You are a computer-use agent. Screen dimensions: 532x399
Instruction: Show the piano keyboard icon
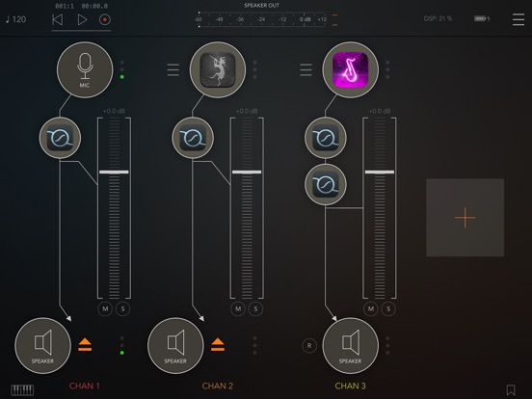click(x=22, y=390)
